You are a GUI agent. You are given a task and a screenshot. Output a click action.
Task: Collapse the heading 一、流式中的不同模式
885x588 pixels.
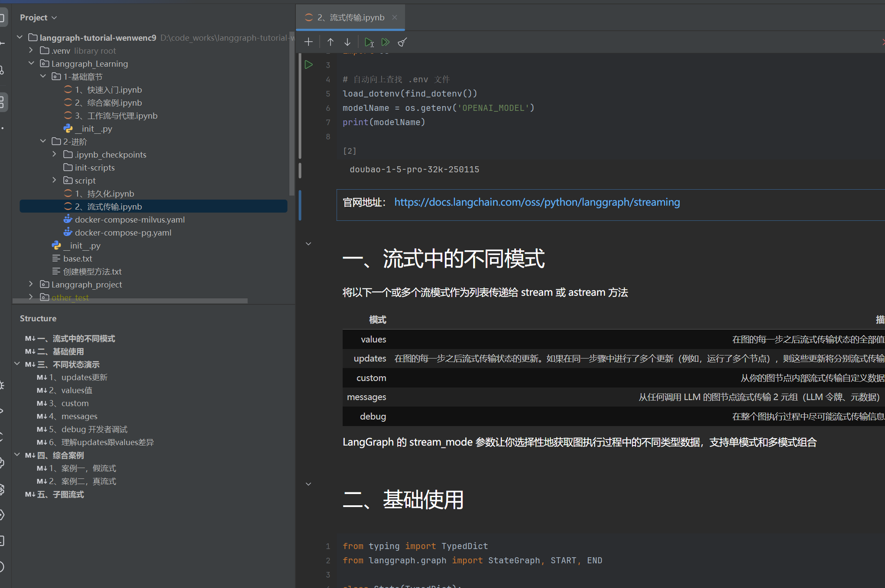tap(308, 244)
